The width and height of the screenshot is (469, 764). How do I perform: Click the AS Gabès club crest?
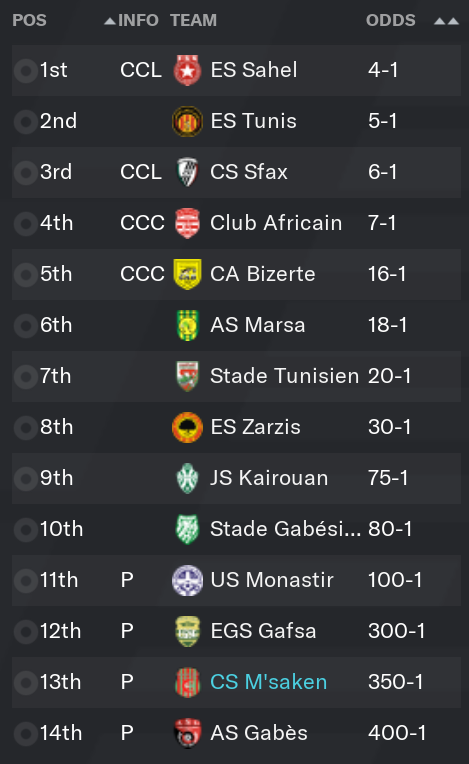[x=187, y=733]
